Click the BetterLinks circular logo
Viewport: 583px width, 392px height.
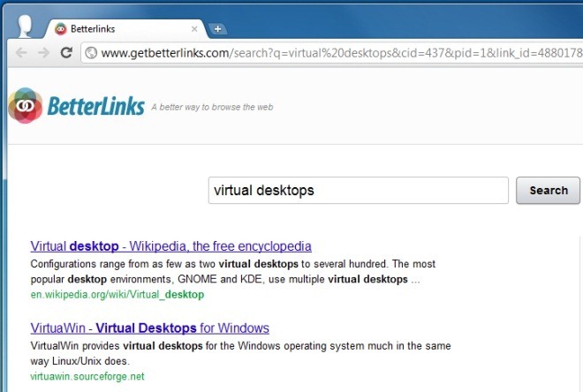[25, 106]
